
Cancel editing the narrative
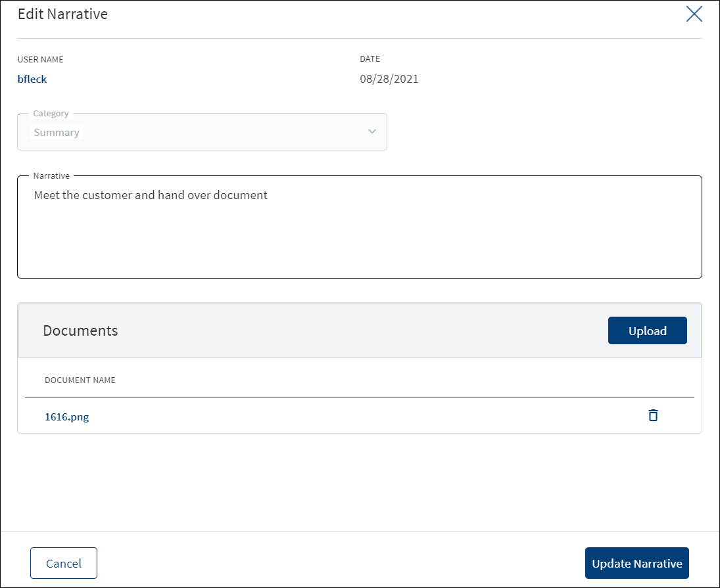point(64,563)
